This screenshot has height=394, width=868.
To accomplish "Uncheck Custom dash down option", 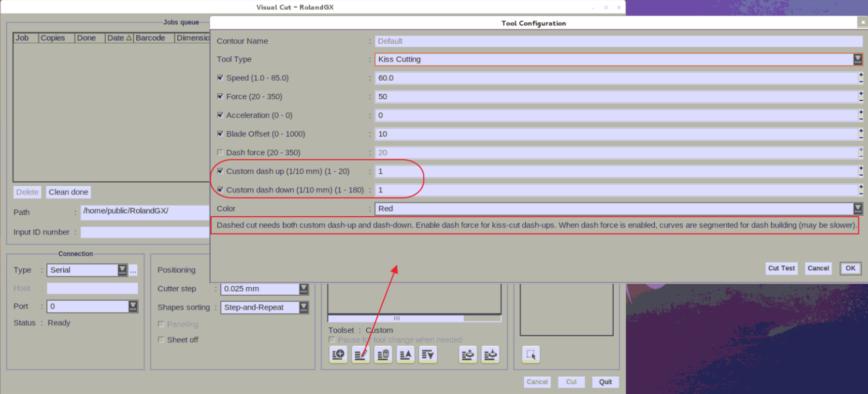I will pos(220,190).
